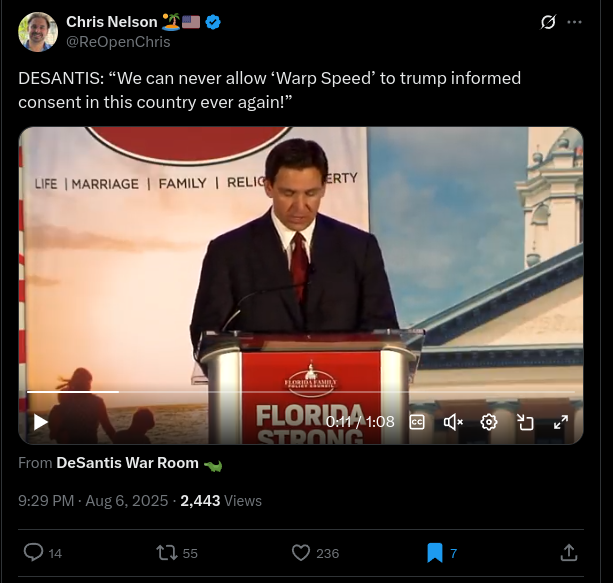
Task: Play the DeSantis video
Action: [41, 422]
